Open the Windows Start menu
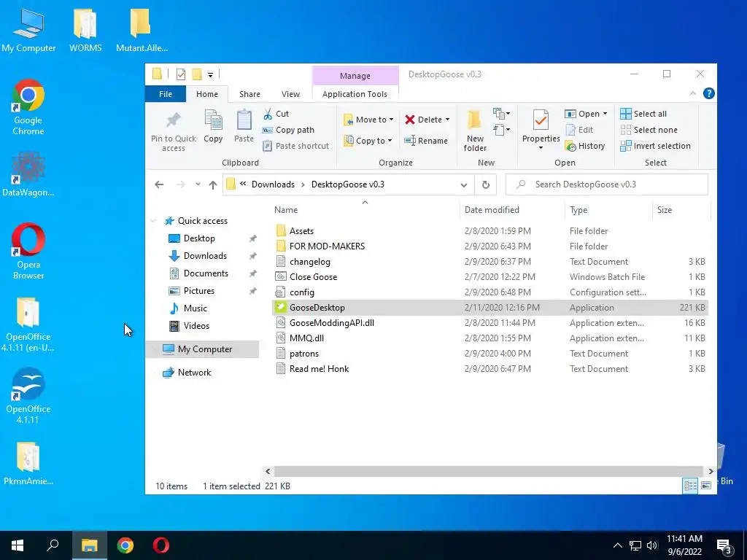Screen dimensions: 747x560 coord(18,545)
